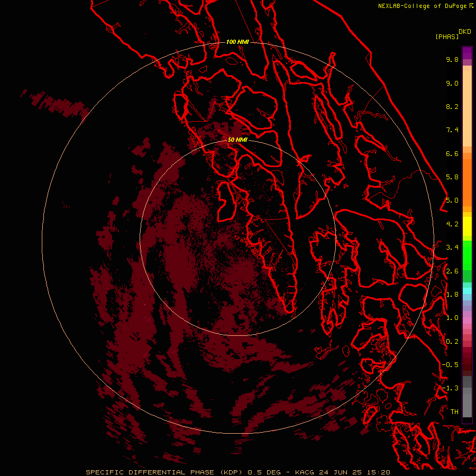Click the '100 NMI' range ring label
Viewport: 476px width, 476px height.
click(237, 42)
